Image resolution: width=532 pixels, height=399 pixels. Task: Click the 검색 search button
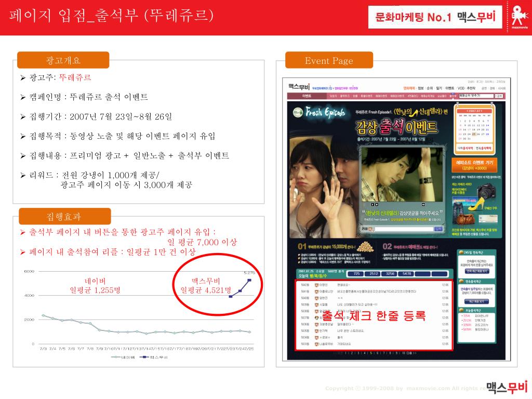[498, 96]
